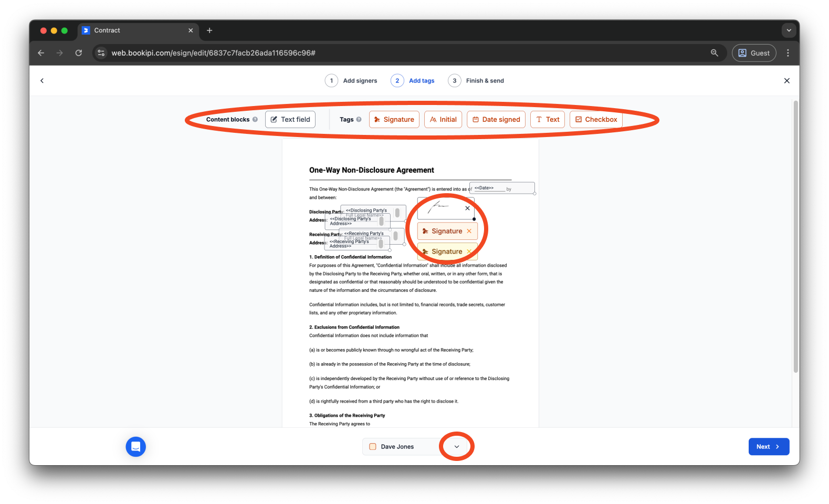Screen dimensions: 829x504
Task: Go to the Add signers step
Action: [351, 81]
